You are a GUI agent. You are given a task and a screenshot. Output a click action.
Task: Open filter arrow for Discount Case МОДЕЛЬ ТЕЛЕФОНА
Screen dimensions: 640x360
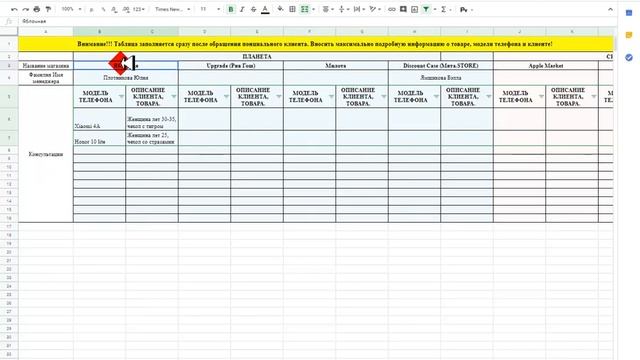point(436,97)
